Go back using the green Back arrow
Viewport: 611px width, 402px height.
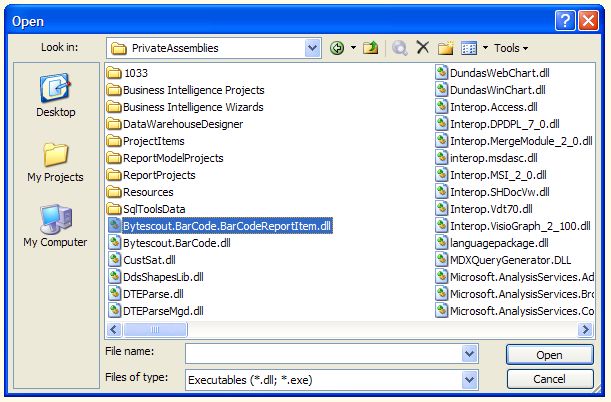pos(337,48)
